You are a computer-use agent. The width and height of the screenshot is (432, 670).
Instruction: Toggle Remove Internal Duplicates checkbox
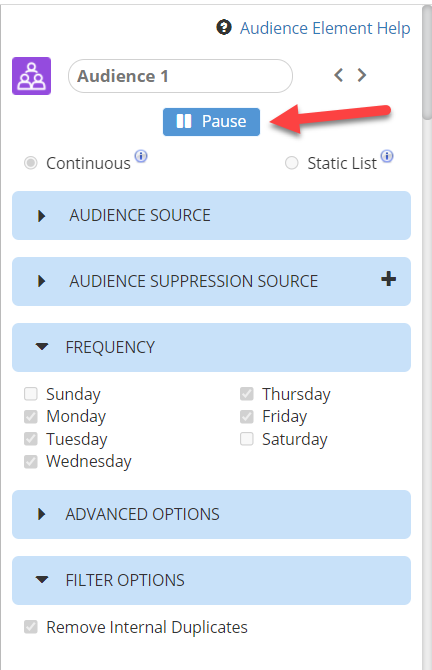(31, 627)
